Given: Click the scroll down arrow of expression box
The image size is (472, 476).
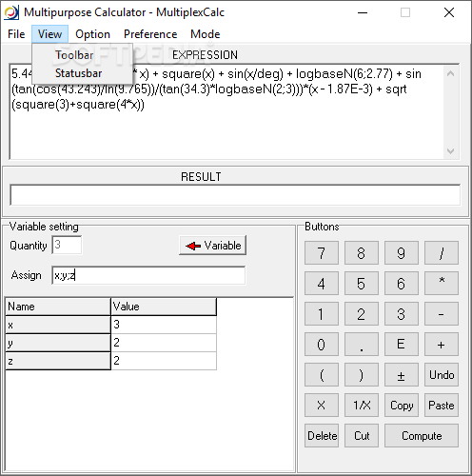Looking at the screenshot, I should click(450, 151).
